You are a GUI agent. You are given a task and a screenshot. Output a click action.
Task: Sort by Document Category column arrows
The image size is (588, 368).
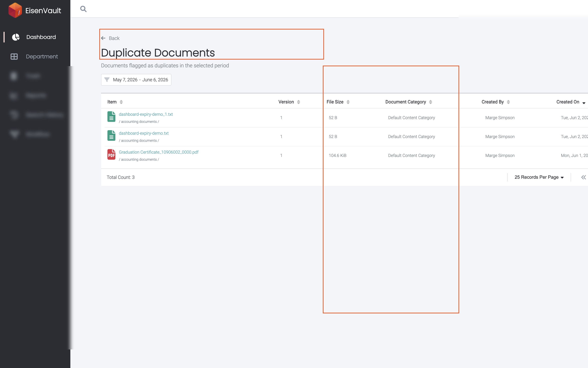431,102
